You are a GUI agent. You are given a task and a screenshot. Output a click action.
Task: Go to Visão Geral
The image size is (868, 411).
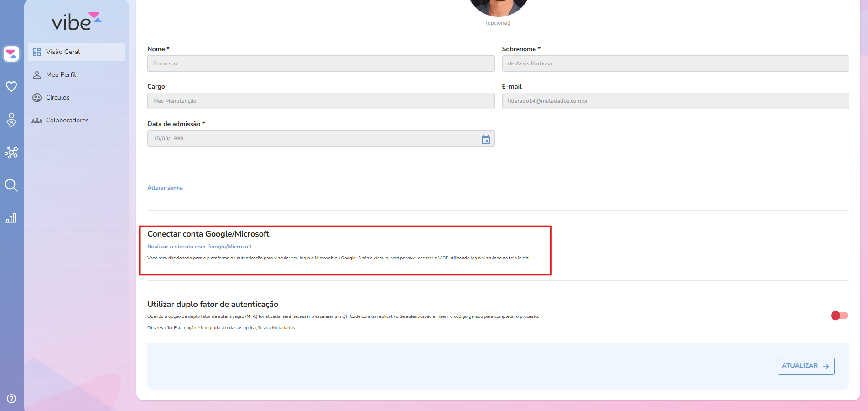pos(77,52)
